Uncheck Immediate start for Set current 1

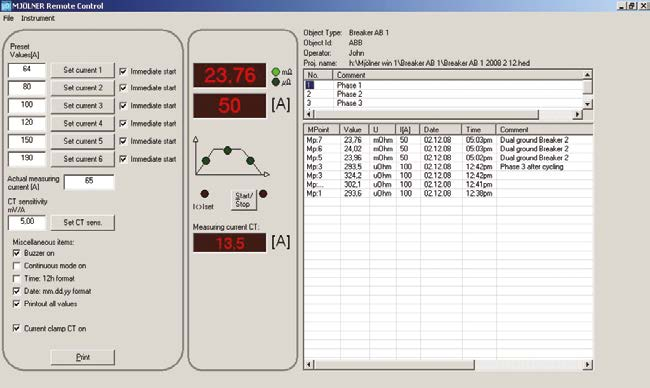pos(123,71)
